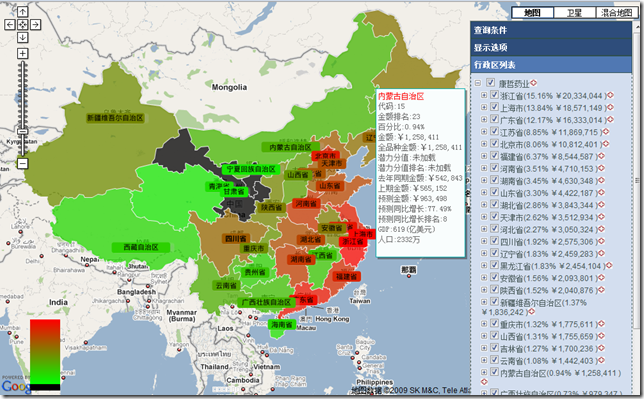Viewport: 644px width, 399px height.
Task: Open the 显示选项 panel
Action: click(551, 47)
